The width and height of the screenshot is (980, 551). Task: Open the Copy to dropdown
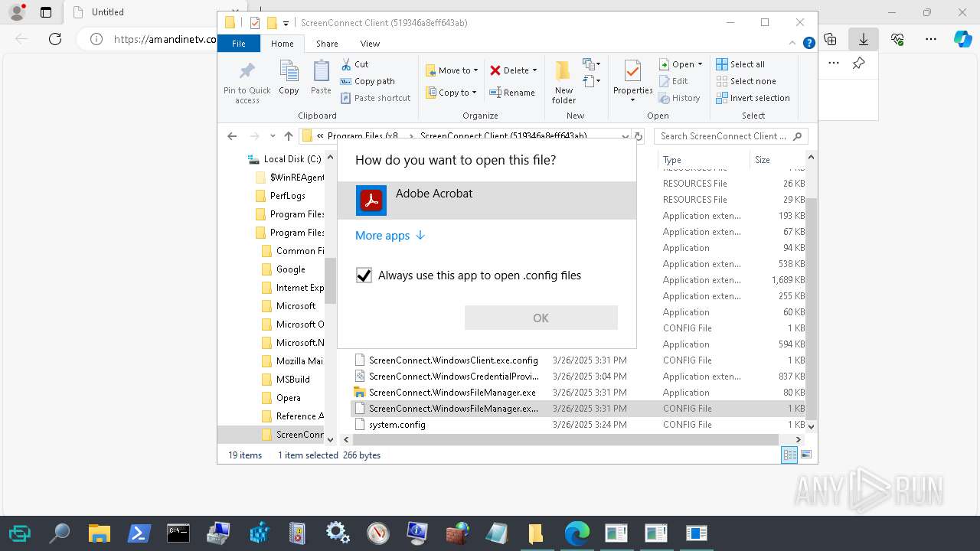pyautogui.click(x=451, y=93)
